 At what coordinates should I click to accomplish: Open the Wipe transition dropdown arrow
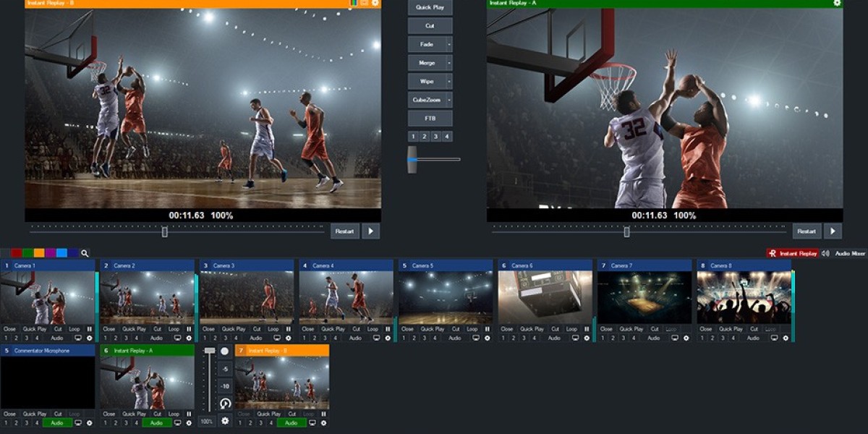(x=449, y=81)
